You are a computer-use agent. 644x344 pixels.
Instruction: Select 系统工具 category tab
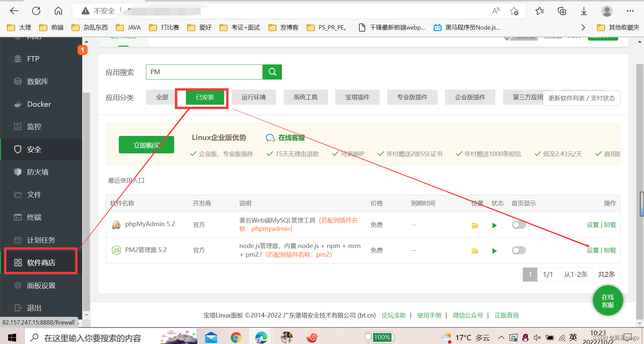click(306, 97)
